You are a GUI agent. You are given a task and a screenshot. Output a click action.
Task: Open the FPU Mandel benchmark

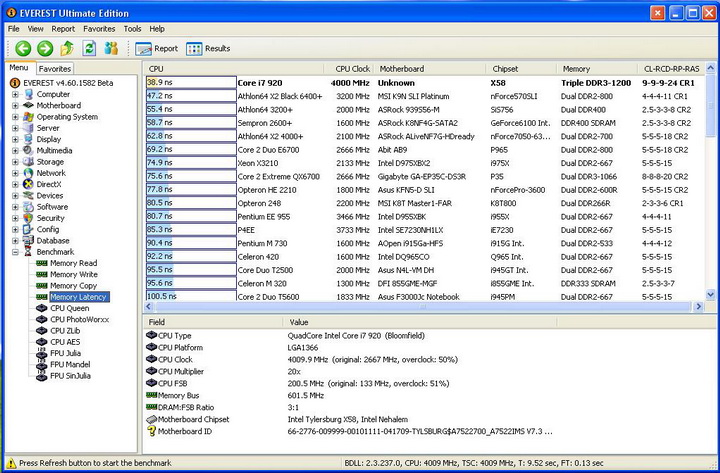click(70, 365)
